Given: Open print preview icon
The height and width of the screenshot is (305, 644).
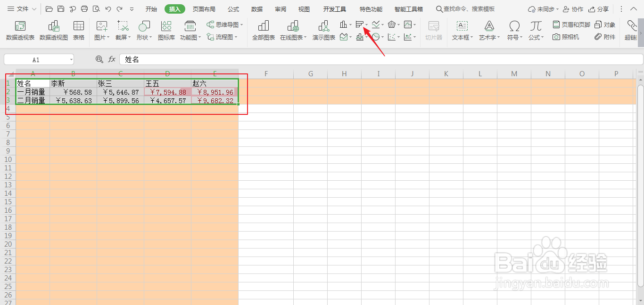Looking at the screenshot, I should pyautogui.click(x=96, y=9).
